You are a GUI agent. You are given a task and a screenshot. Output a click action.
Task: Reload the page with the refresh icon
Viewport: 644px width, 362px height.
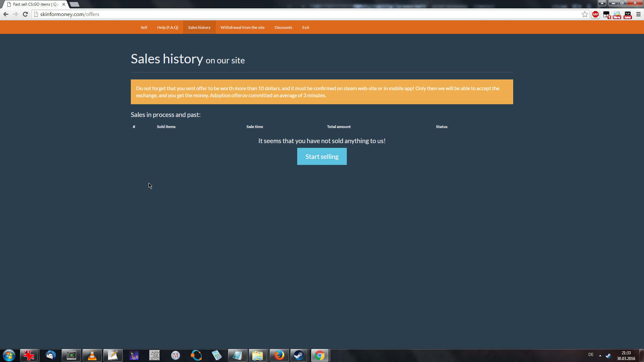click(25, 14)
